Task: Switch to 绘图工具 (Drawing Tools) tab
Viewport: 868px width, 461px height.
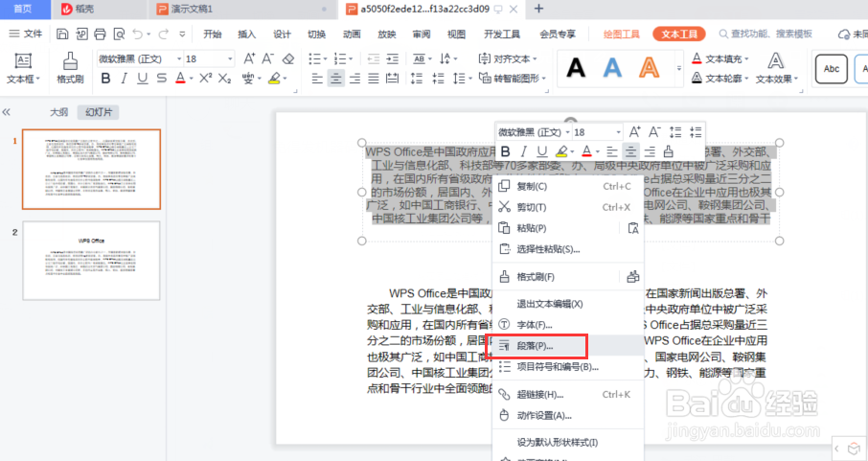Action: pos(621,35)
